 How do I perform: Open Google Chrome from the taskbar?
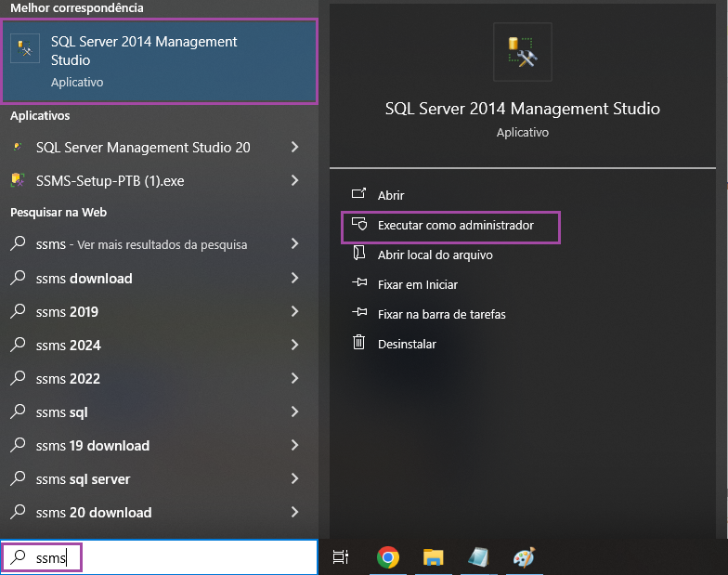point(387,557)
